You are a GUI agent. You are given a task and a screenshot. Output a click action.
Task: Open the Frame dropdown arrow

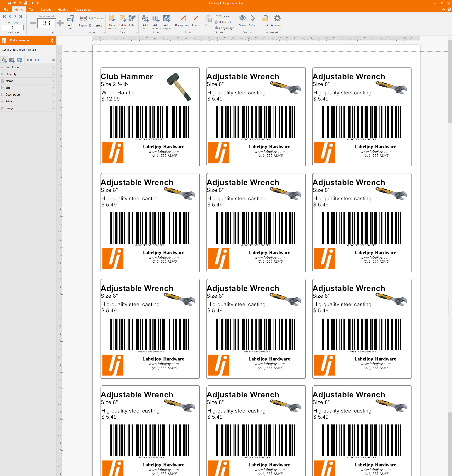(x=196, y=29)
